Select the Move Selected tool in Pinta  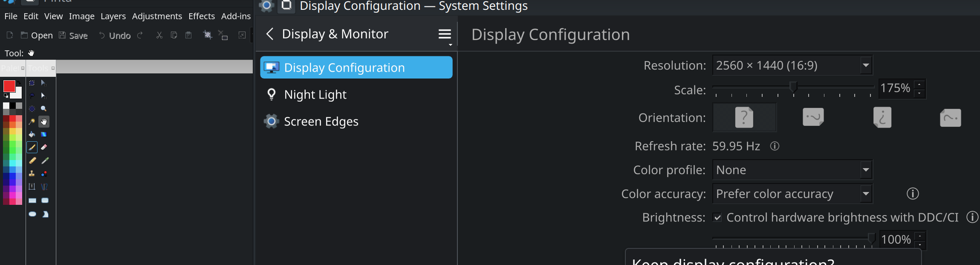click(44, 83)
